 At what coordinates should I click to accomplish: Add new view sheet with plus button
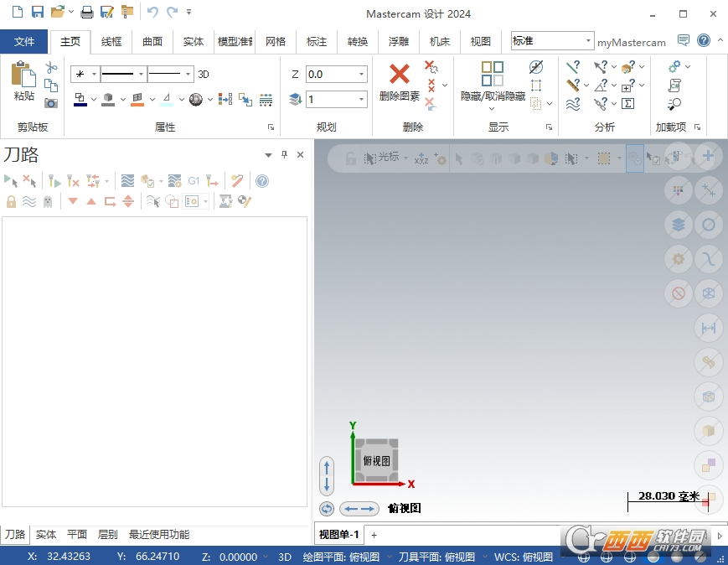tap(374, 535)
